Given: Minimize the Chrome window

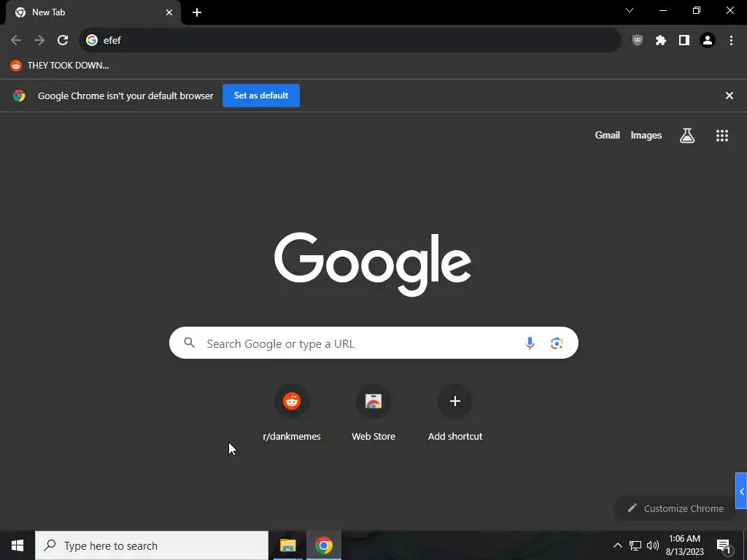Looking at the screenshot, I should (662, 10).
